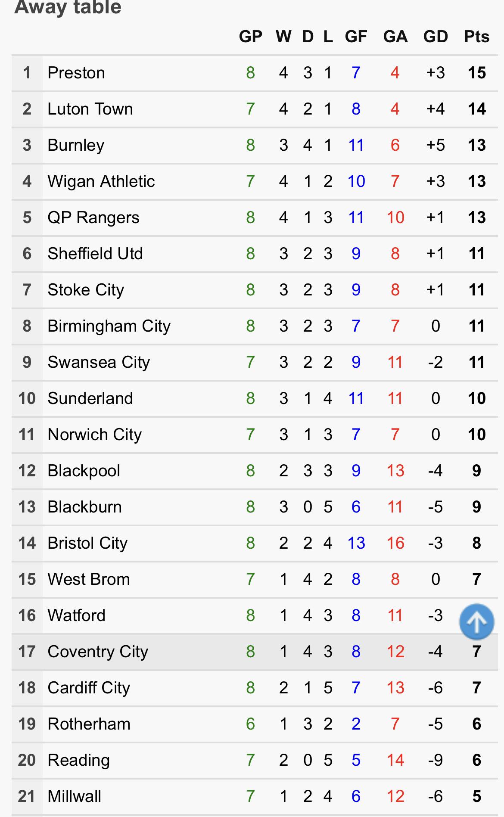Sort by GP column header

pos(251,37)
